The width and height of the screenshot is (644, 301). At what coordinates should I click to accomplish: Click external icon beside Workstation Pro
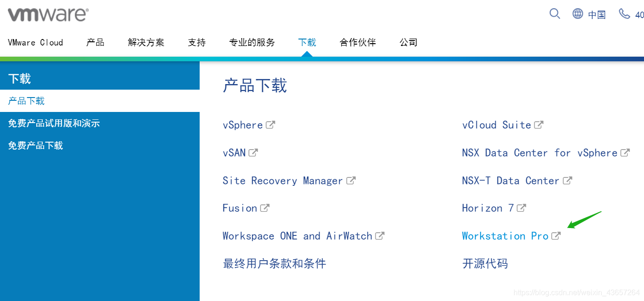556,236
